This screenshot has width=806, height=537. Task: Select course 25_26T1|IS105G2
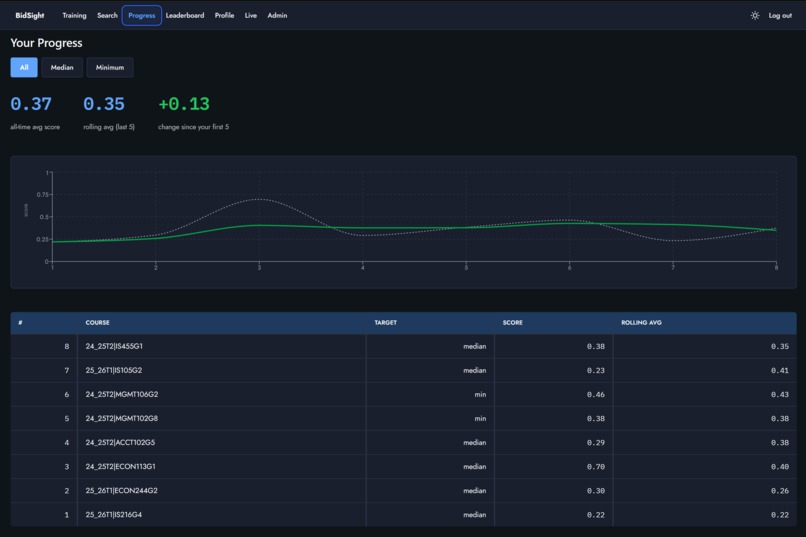(114, 371)
